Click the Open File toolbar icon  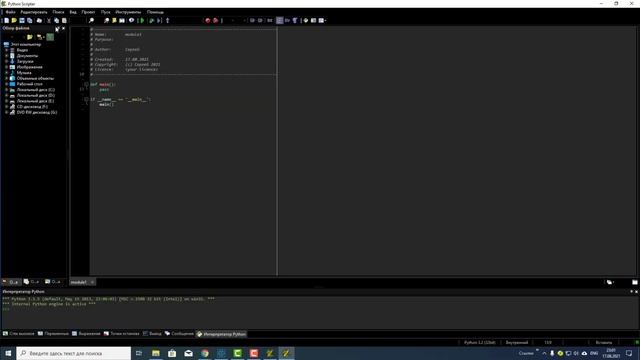click(14, 20)
